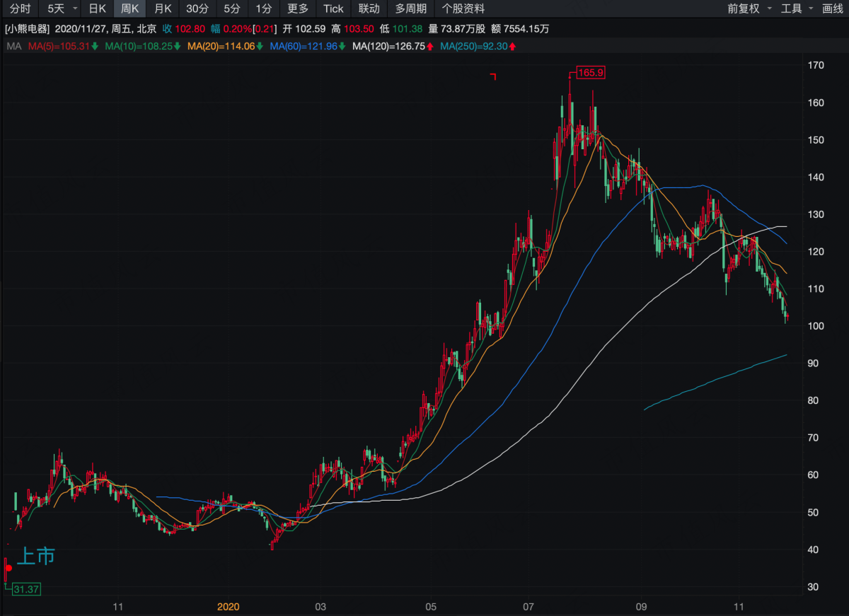849x616 pixels.
Task: Select the 月K monthly chart tab
Action: pyautogui.click(x=163, y=8)
